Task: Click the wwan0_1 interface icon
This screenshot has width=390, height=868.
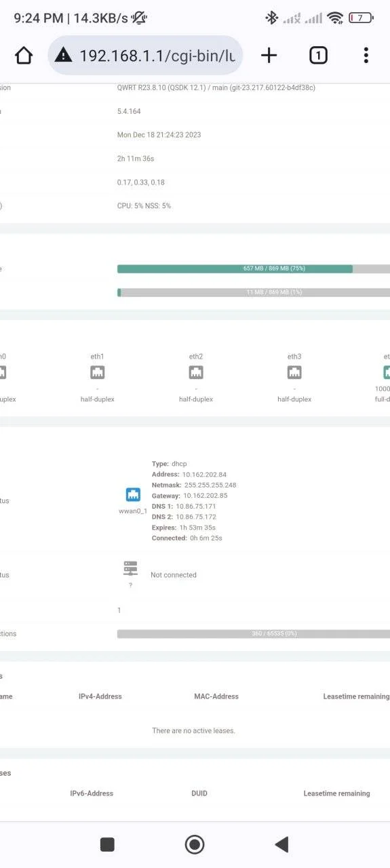Action: point(133,494)
